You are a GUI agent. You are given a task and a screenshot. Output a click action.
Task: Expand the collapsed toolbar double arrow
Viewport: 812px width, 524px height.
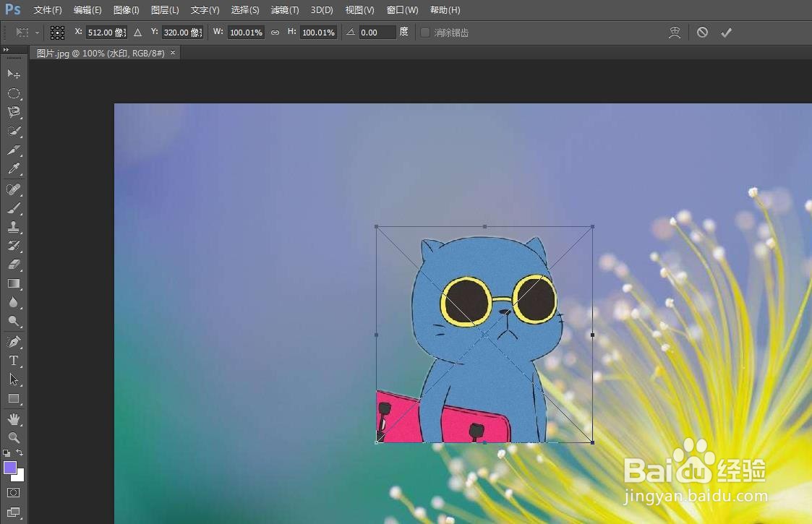[6, 50]
